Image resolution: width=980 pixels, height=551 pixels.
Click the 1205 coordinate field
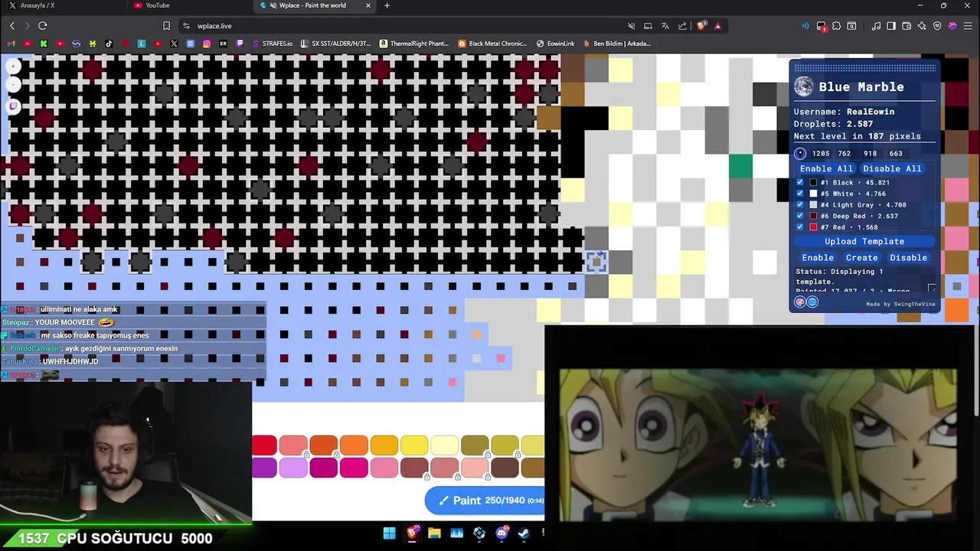tap(821, 153)
